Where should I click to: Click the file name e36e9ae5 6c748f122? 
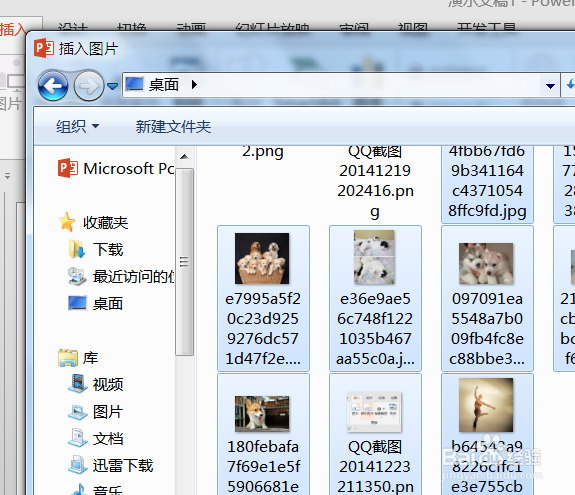[375, 329]
